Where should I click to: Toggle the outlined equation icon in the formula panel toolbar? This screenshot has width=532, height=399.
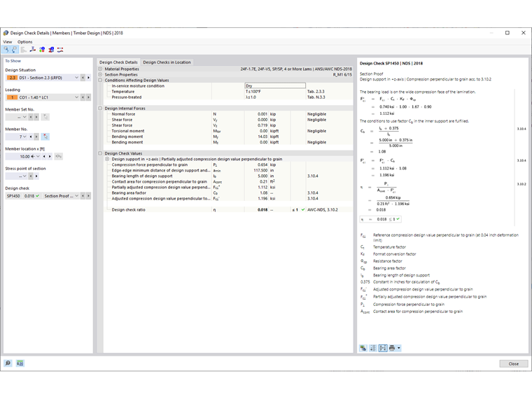tap(383, 348)
